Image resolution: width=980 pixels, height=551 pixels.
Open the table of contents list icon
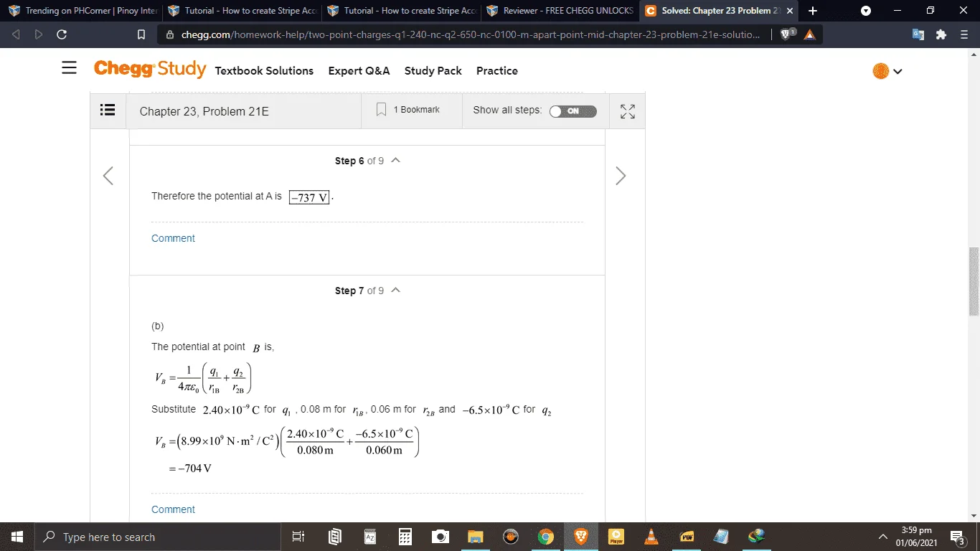[108, 110]
